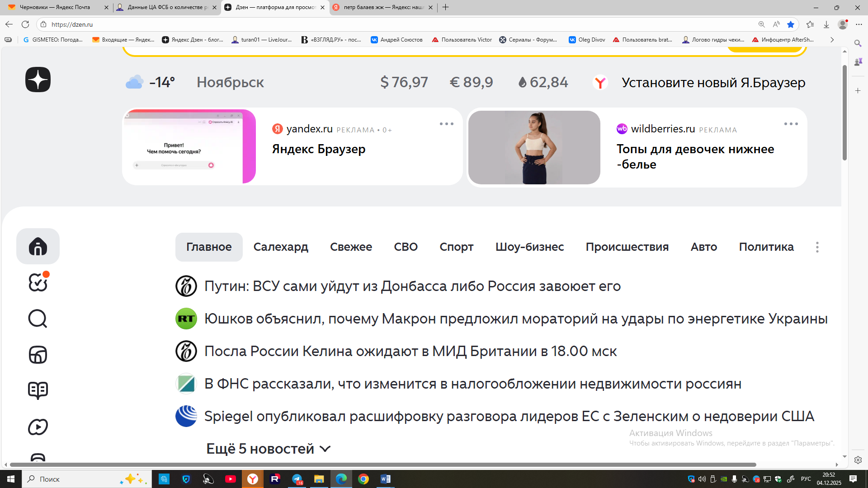Expand the bookmarks bar overflow chevron
Image resolution: width=868 pixels, height=488 pixels.
coord(832,40)
